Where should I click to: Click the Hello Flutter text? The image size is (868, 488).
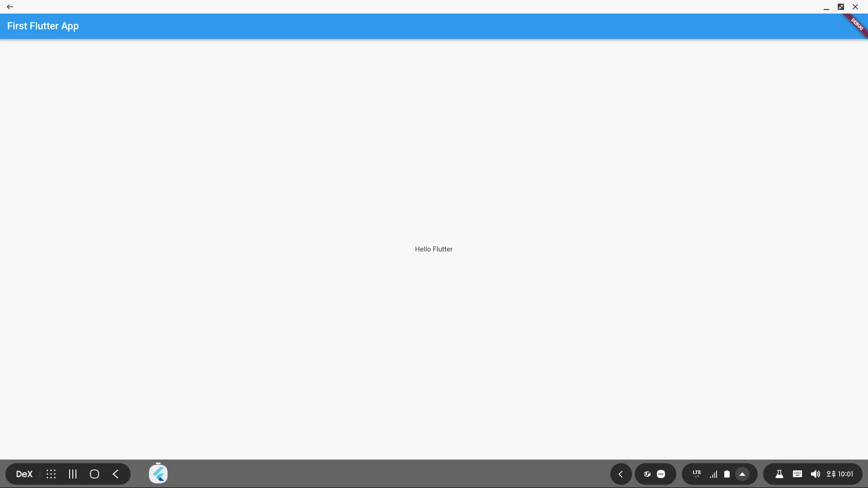click(x=434, y=249)
